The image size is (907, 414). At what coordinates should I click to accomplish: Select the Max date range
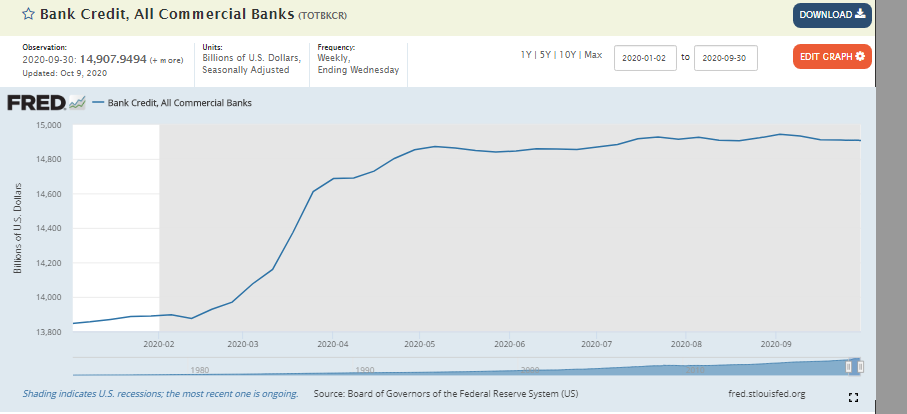click(x=593, y=55)
